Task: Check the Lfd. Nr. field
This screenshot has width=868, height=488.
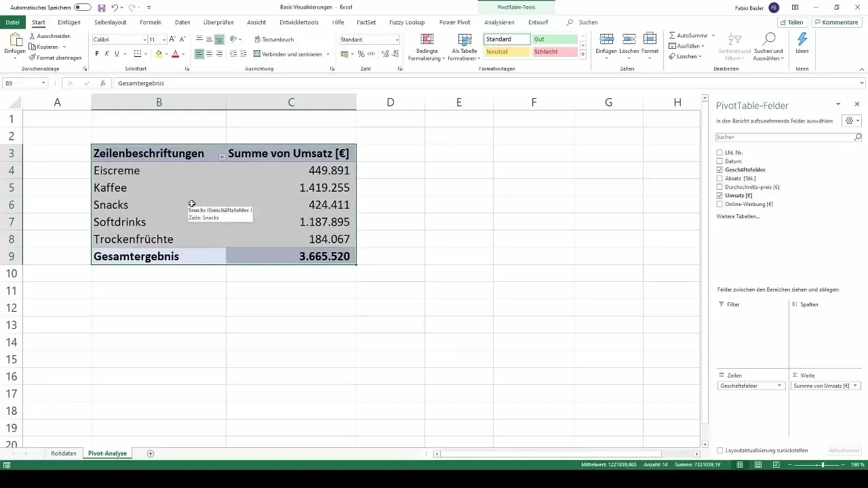Action: click(720, 152)
